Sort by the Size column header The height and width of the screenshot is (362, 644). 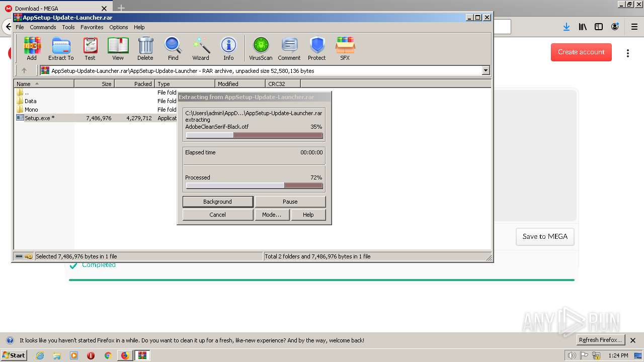[x=95, y=84]
